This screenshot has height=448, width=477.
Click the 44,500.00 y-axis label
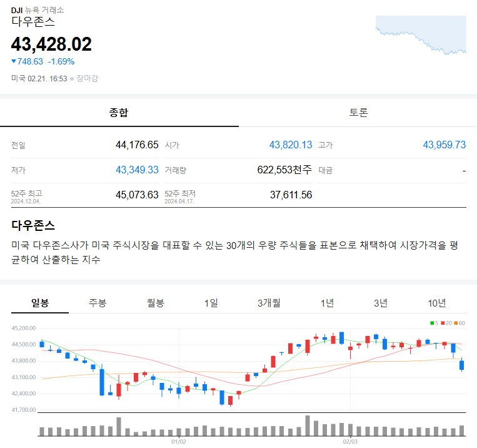pos(24,345)
